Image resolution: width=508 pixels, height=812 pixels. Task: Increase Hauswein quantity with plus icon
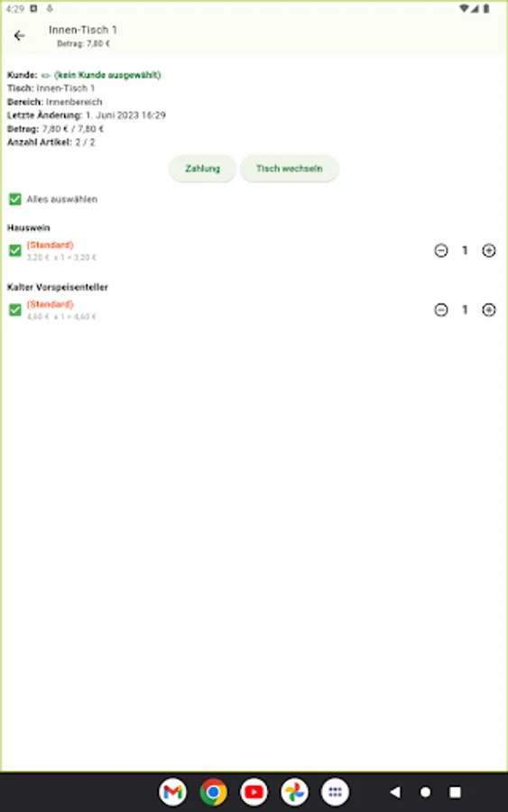tap(489, 251)
